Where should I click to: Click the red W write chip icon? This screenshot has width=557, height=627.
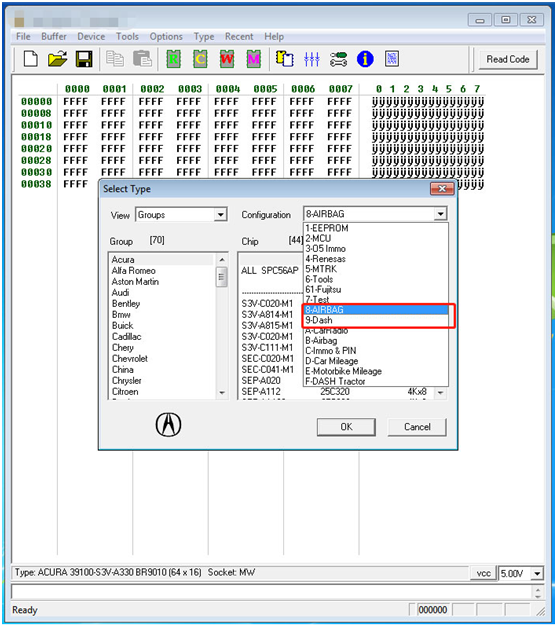tap(227, 59)
